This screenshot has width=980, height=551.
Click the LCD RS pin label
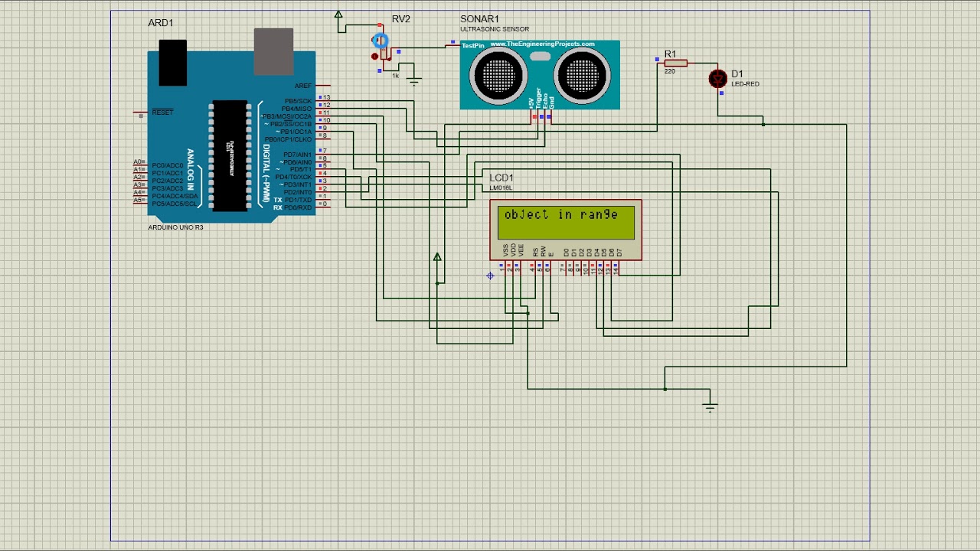pos(535,252)
